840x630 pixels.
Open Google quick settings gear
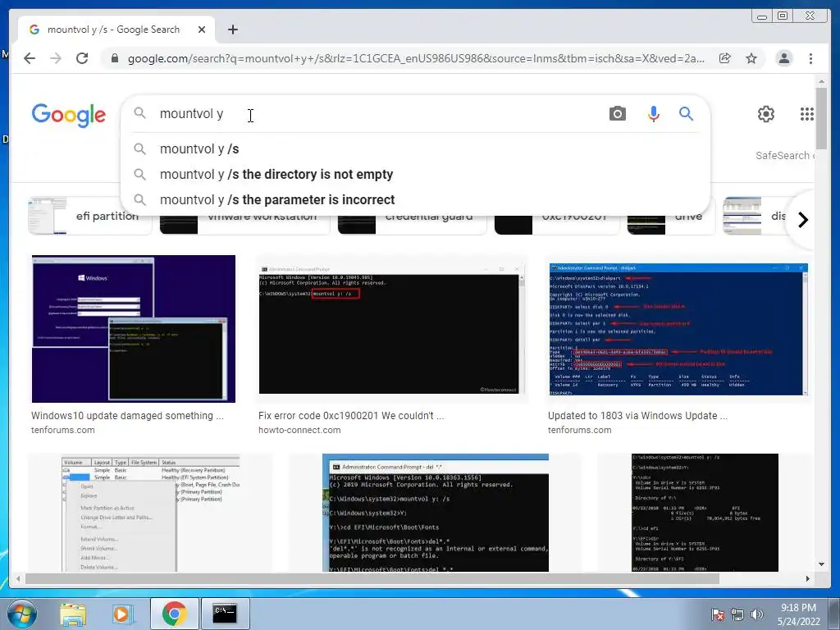(765, 113)
